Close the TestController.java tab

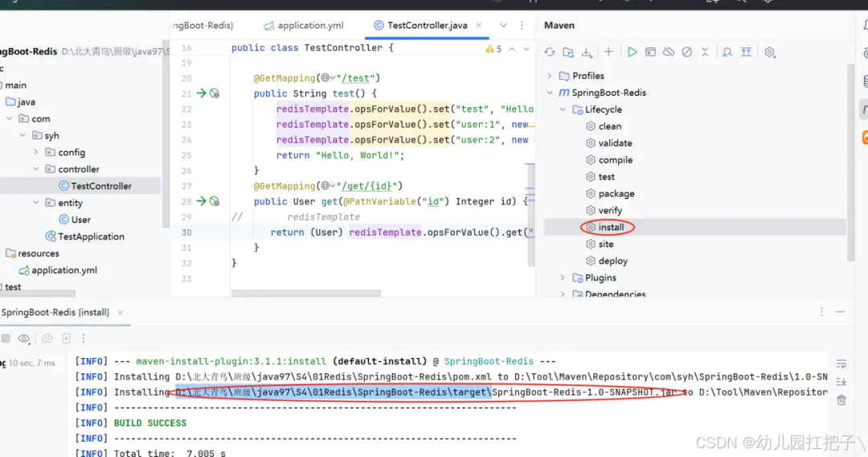[479, 26]
